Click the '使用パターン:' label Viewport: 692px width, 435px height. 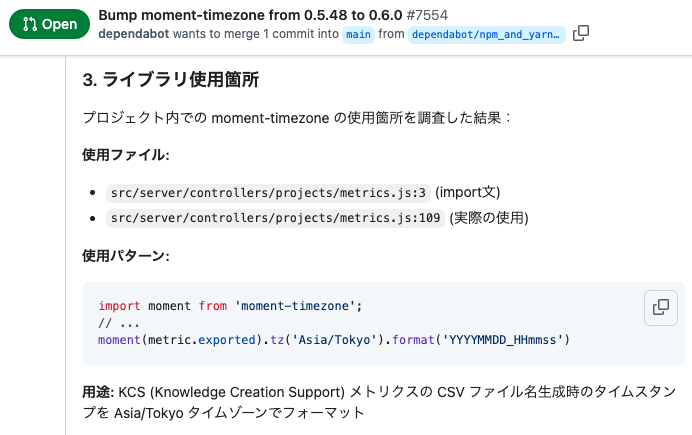point(125,256)
